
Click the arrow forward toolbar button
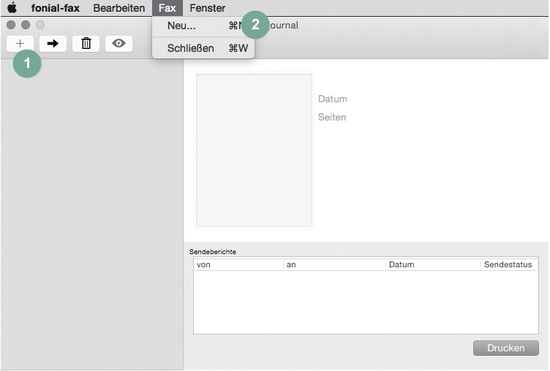click(x=53, y=43)
